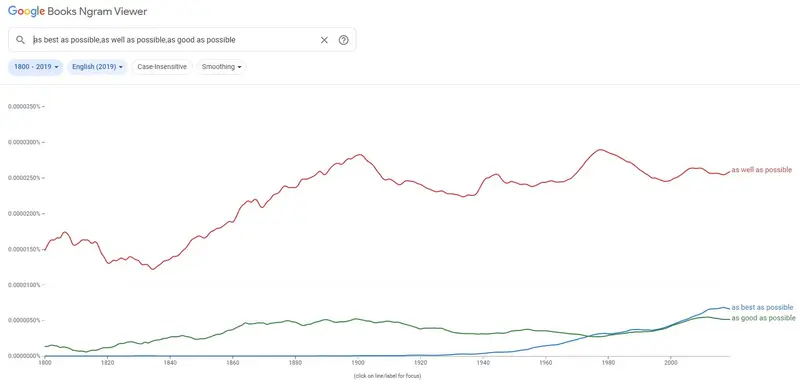
Task: Focus the 'as good as possible' label
Action: tap(763, 318)
